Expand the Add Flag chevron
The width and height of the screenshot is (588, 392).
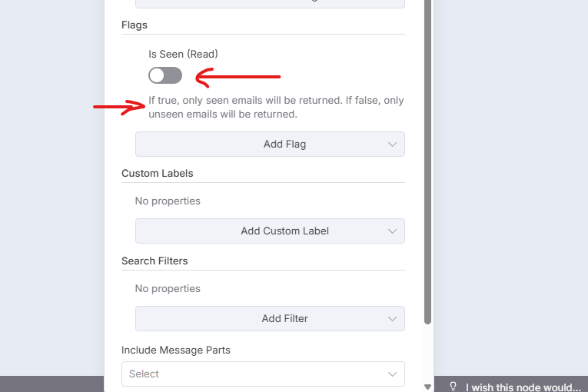coord(393,145)
